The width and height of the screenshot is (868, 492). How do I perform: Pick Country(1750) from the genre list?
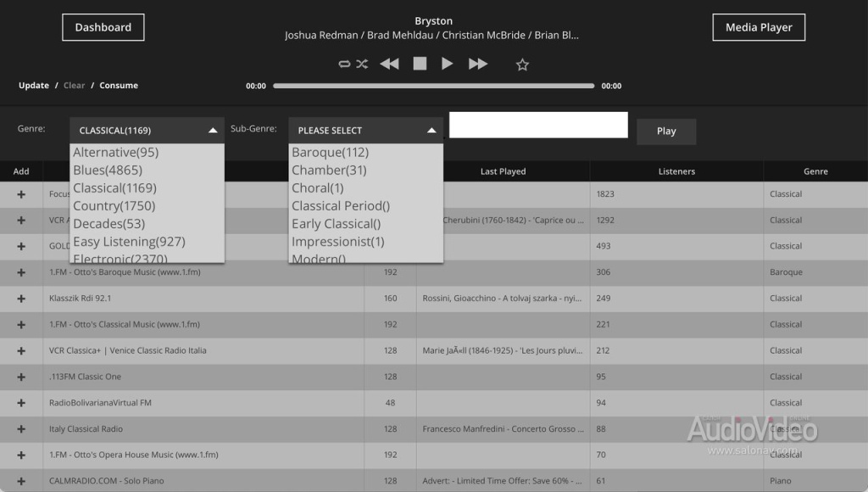(x=114, y=206)
